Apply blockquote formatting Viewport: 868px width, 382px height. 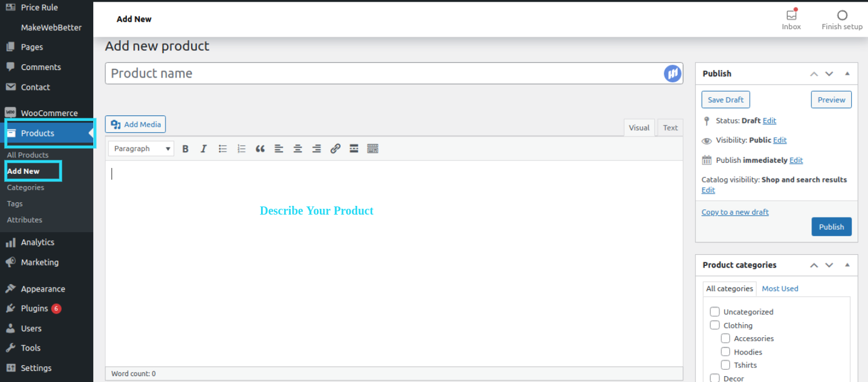click(260, 148)
